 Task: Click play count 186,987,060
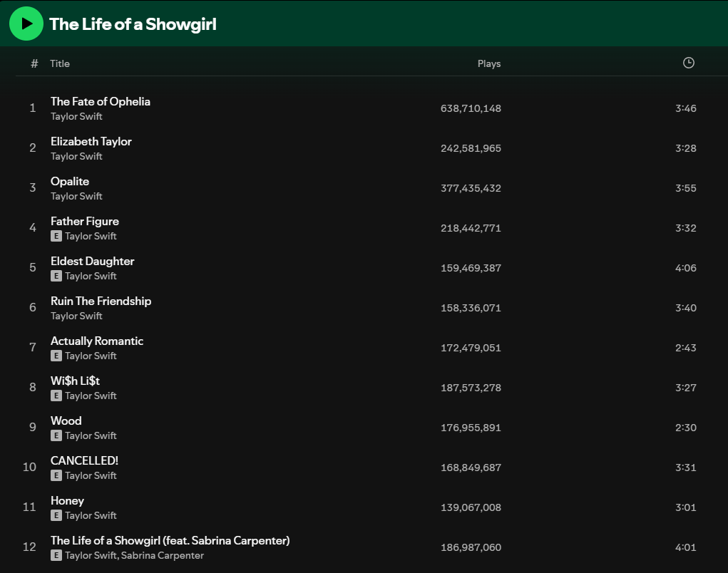click(x=471, y=547)
